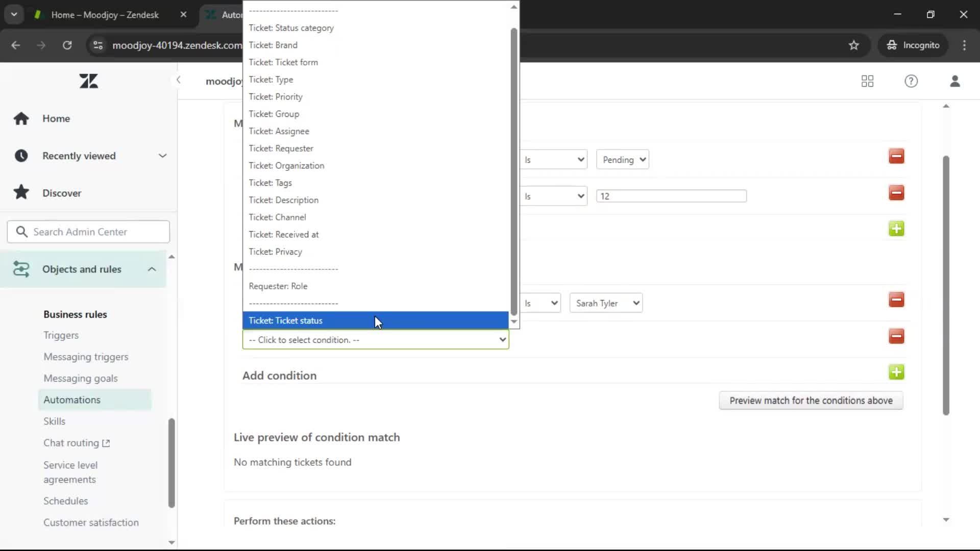Click the Search Admin Center field
Image resolution: width=980 pixels, height=551 pixels.
(x=88, y=232)
